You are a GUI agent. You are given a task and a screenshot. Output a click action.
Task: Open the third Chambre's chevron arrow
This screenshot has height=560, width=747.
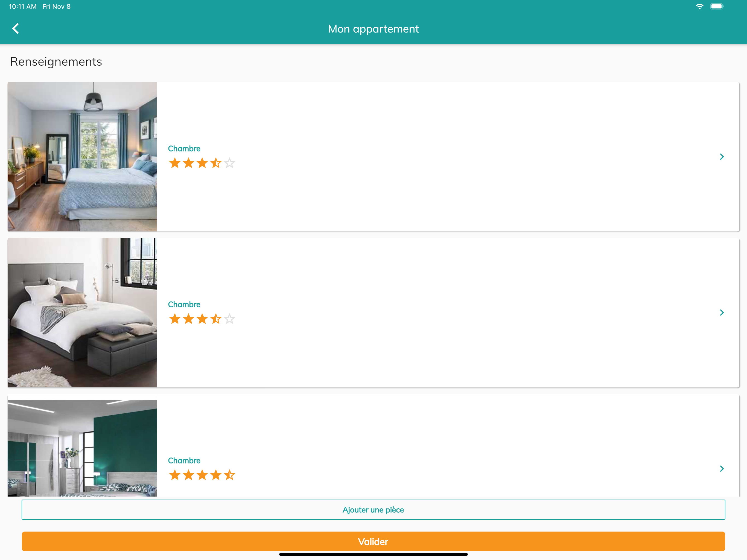click(722, 468)
